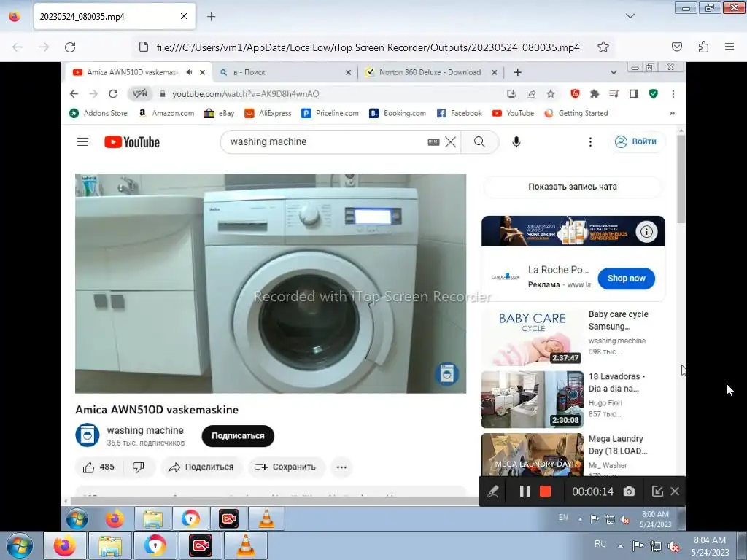
Task: Dislike the video with the thumbs-down
Action: (x=139, y=467)
